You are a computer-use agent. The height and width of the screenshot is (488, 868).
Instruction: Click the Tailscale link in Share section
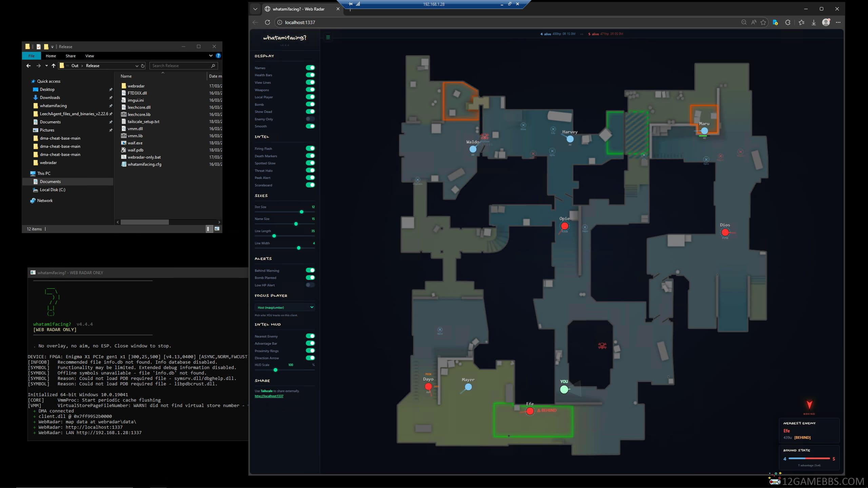267,391
